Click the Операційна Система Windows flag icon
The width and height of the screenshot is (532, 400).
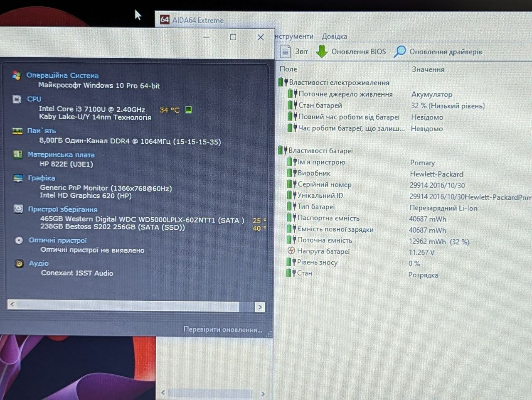(17, 75)
